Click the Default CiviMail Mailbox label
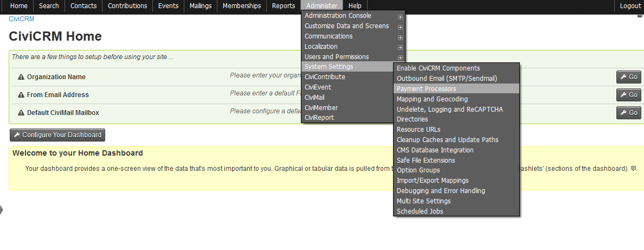 pyautogui.click(x=63, y=112)
